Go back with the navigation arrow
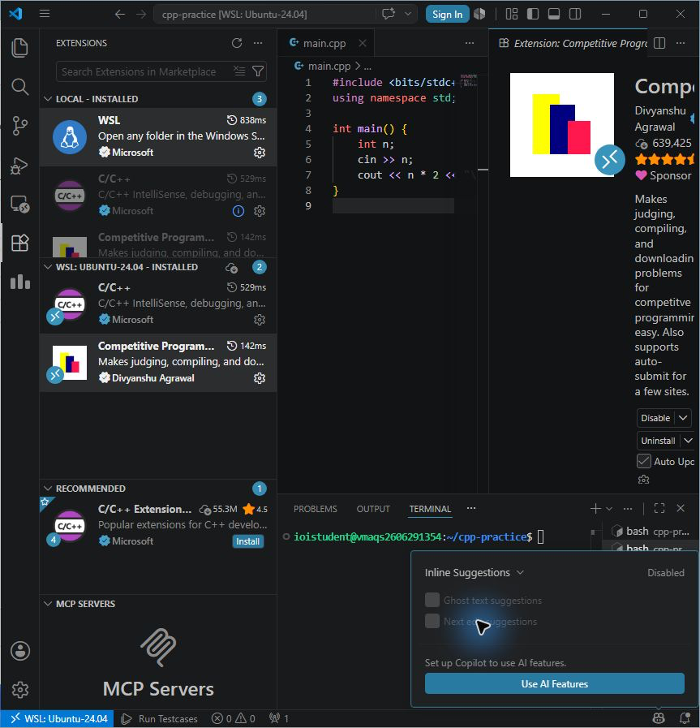700x728 pixels. (x=120, y=15)
